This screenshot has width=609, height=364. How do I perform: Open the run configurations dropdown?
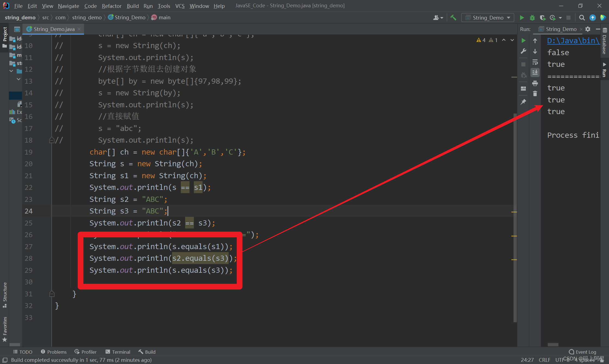[487, 17]
